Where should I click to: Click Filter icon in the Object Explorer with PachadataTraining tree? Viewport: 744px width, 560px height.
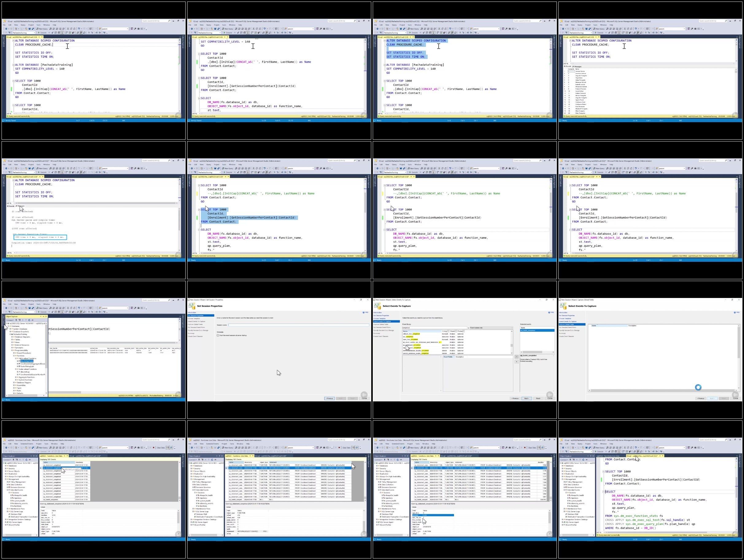[x=26, y=320]
